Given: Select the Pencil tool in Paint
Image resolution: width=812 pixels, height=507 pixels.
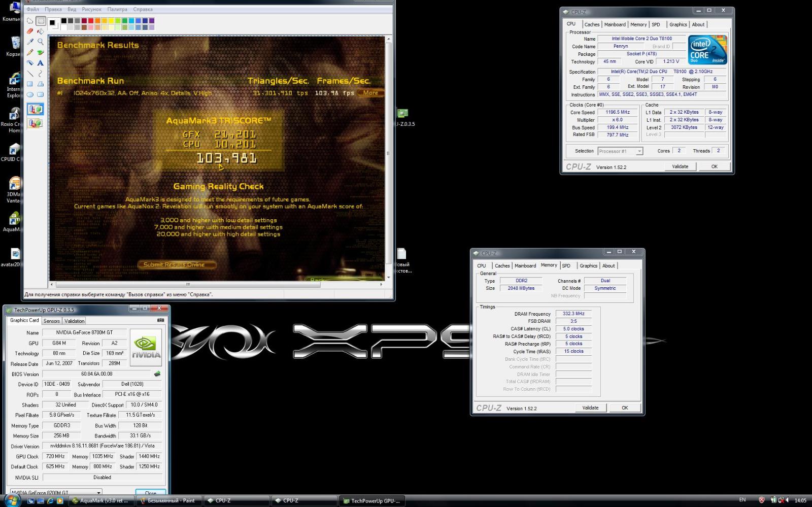Looking at the screenshot, I should coord(30,52).
